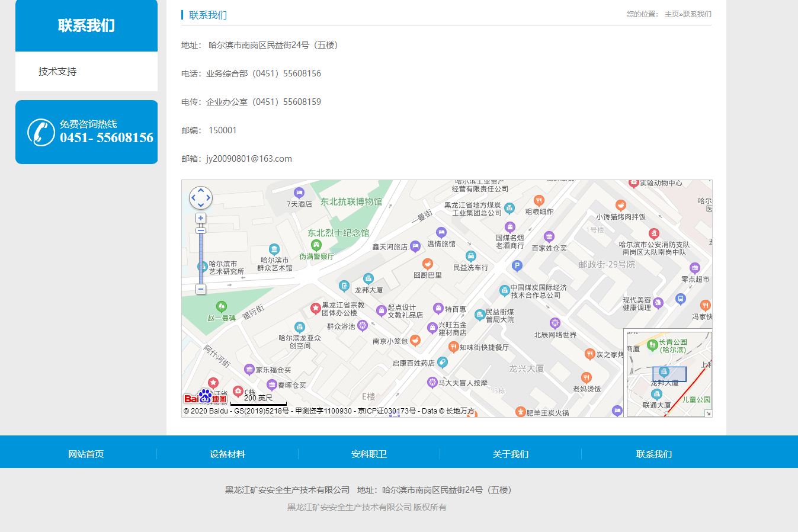Collapse the overview mini-map panel
798x532 pixels.
[708, 413]
